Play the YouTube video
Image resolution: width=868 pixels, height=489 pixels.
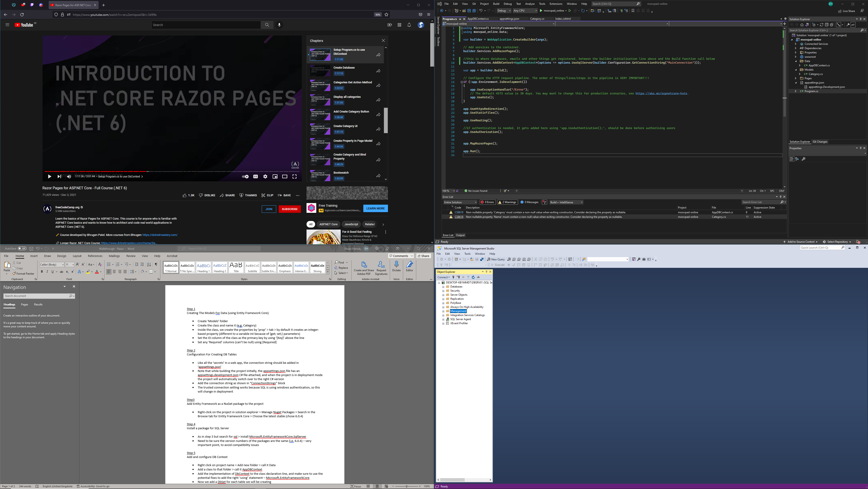[50, 176]
